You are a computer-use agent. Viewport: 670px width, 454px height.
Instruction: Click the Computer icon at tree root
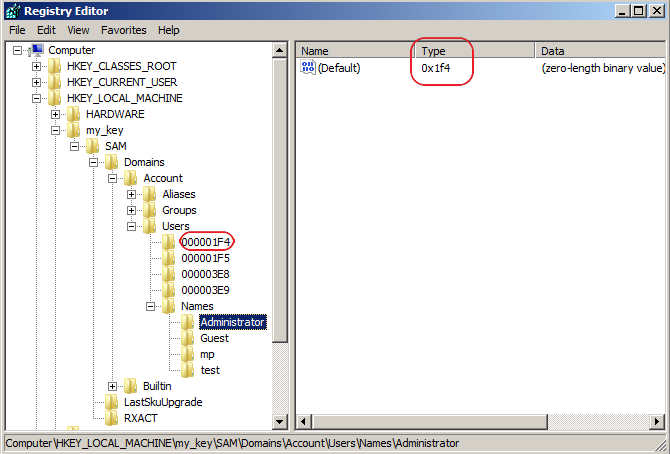36,50
